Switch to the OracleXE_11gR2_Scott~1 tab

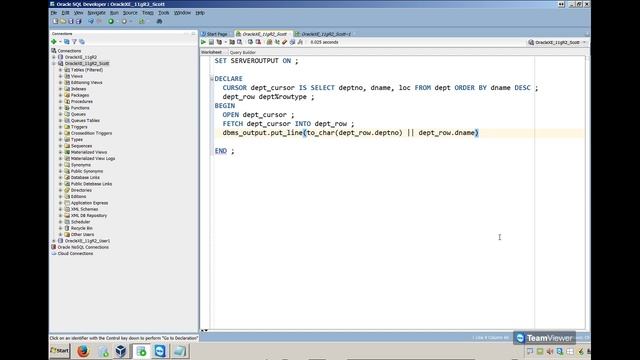pos(326,34)
